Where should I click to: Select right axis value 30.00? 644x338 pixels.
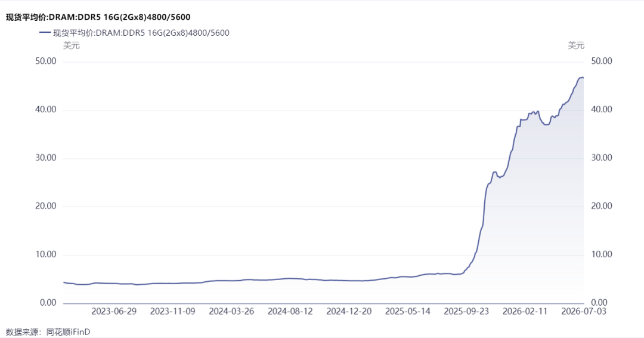point(601,158)
